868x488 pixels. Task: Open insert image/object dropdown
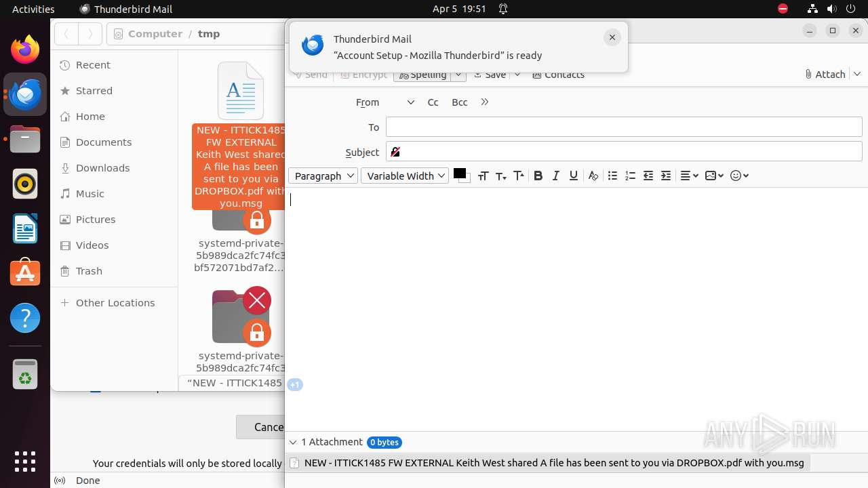(x=714, y=176)
